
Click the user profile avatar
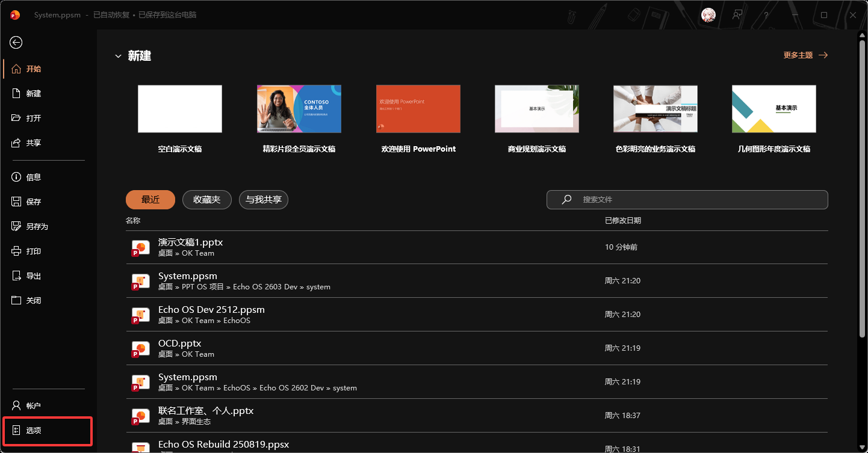pos(708,15)
